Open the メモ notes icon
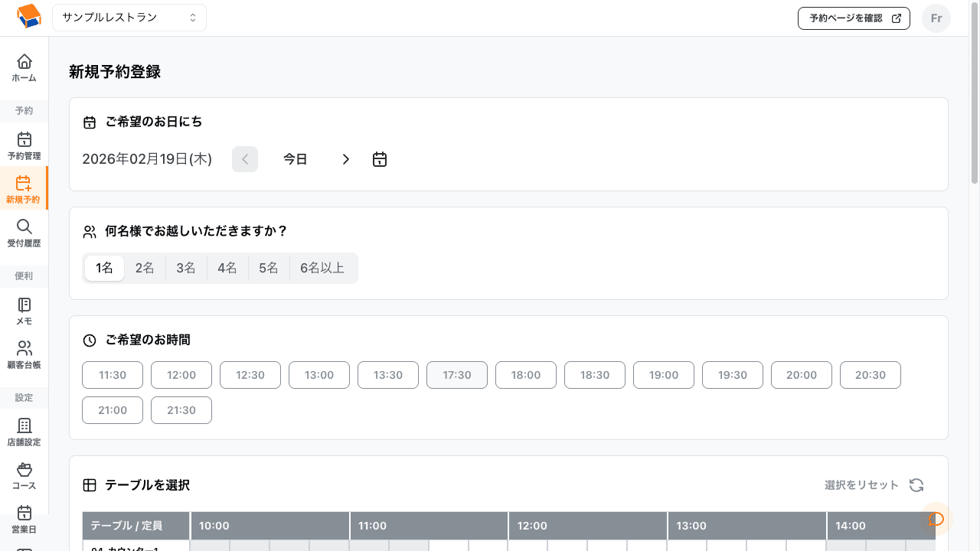Screen dimensions: 980x551 point(24,305)
